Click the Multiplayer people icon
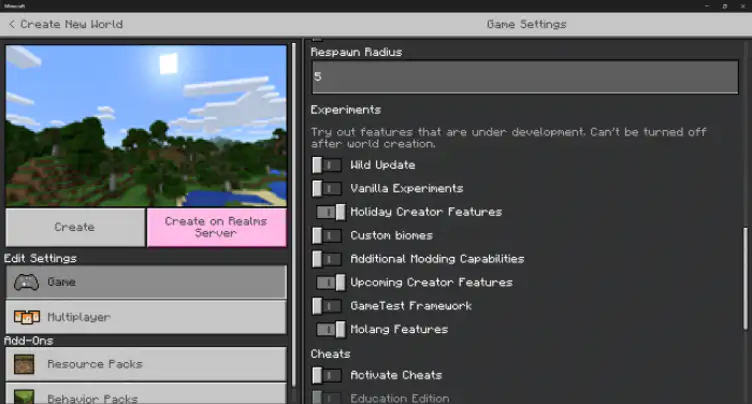The width and height of the screenshot is (752, 404). pyautogui.click(x=26, y=317)
